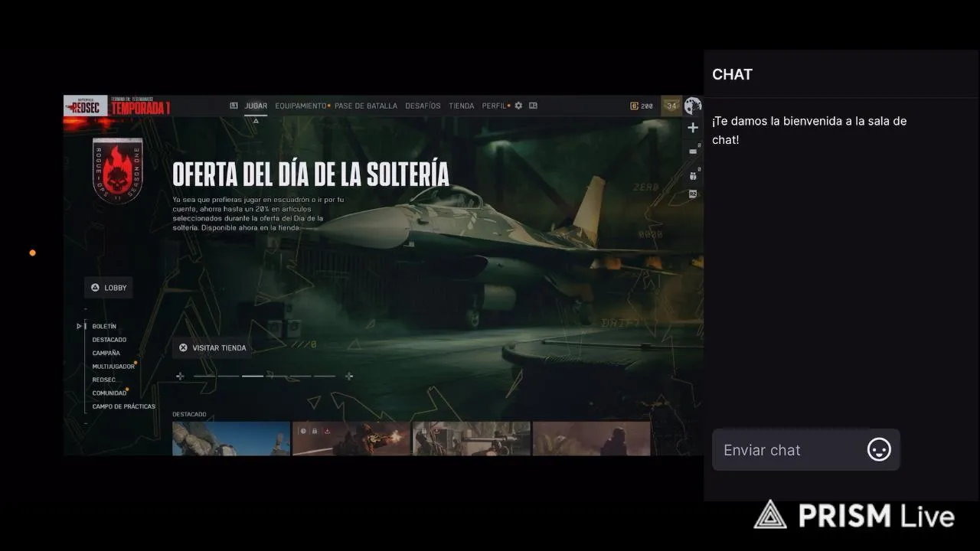
Task: Open the PERFIL tab
Action: tap(494, 106)
